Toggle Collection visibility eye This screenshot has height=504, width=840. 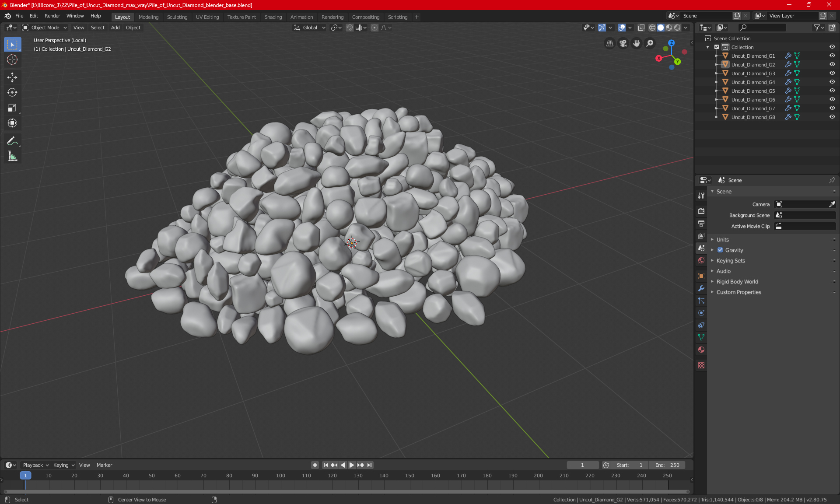pyautogui.click(x=832, y=47)
